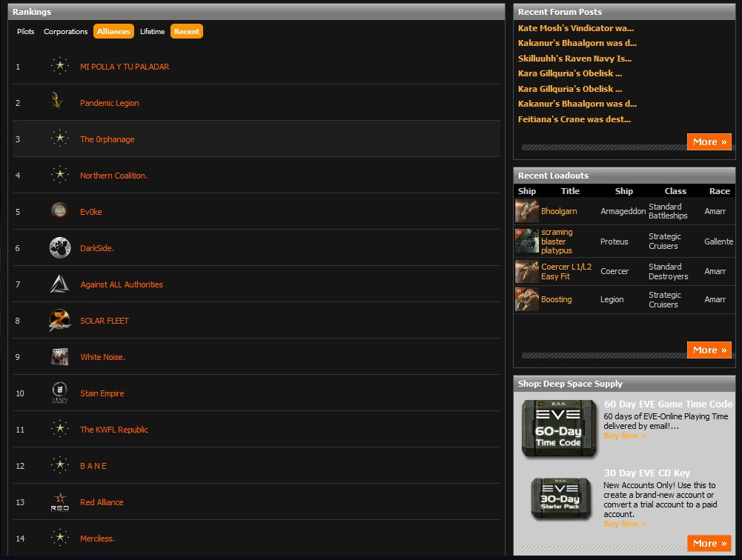Open Kate Mosh's Vindicator forum post
742x560 pixels.
(x=575, y=28)
